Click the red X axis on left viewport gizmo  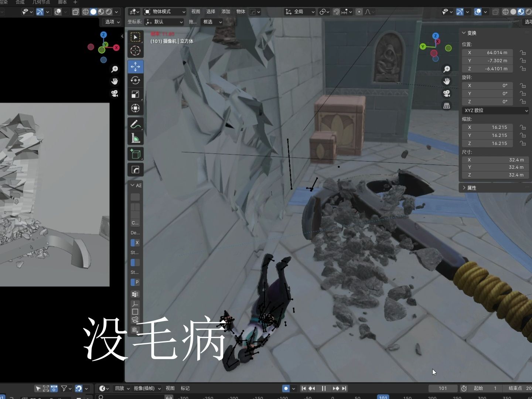pos(116,47)
